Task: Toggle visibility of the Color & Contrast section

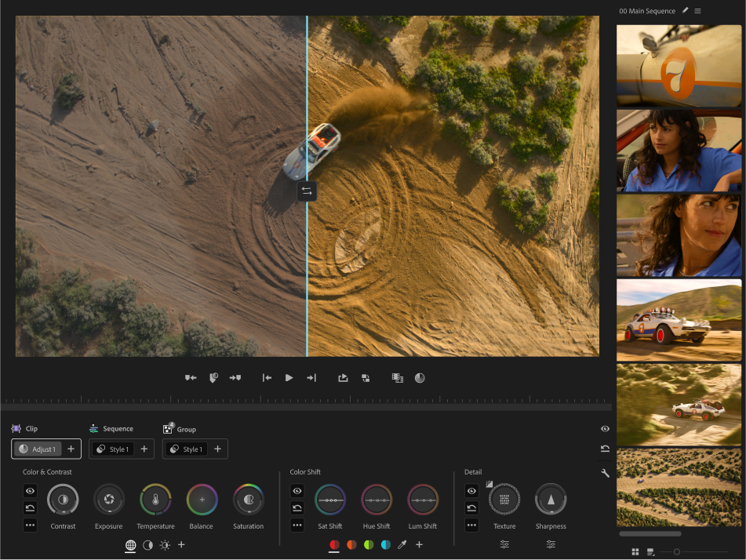Action: (x=30, y=490)
